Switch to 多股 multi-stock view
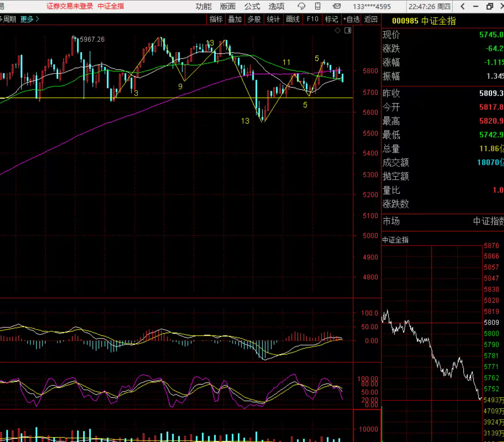The width and height of the screenshot is (504, 442). 254,19
